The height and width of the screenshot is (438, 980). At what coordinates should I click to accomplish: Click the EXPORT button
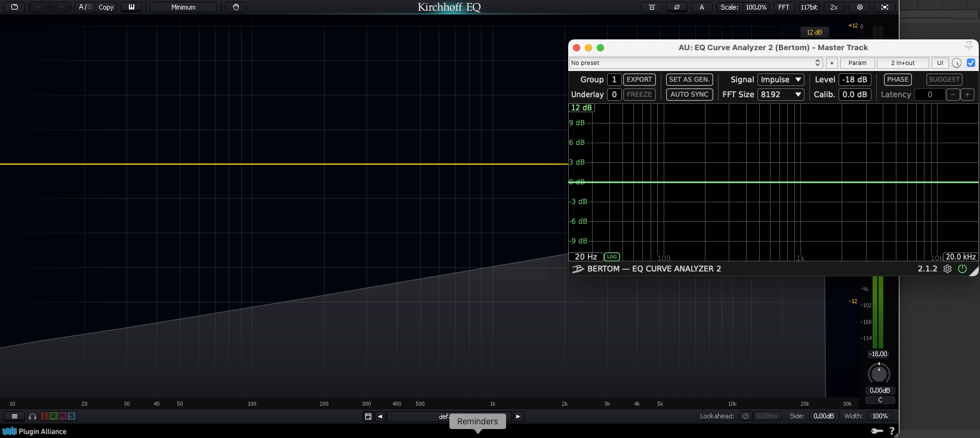tap(639, 79)
